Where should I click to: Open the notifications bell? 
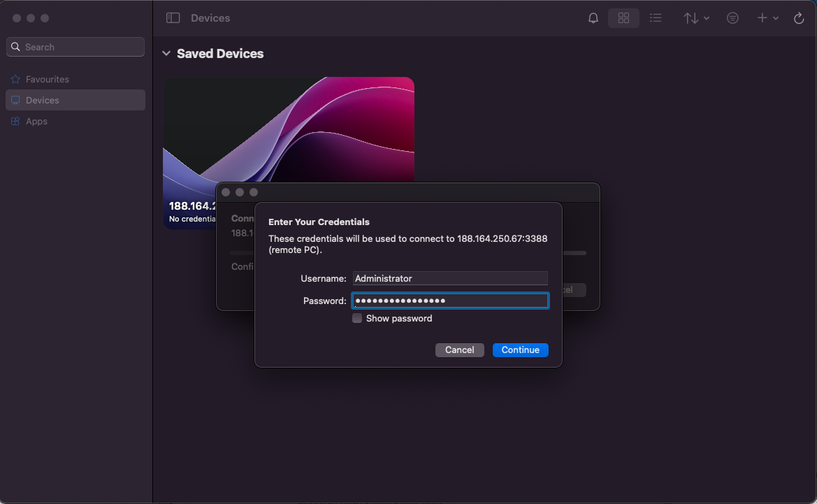pos(593,18)
